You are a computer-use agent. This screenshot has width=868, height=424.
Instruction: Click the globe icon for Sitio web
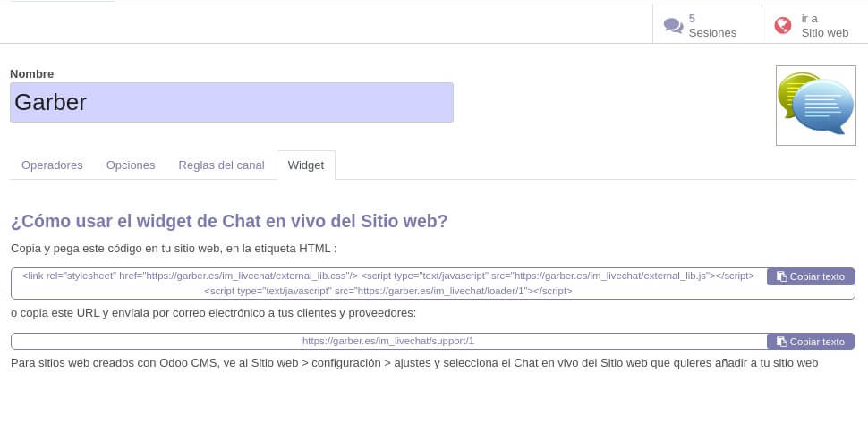click(x=783, y=25)
